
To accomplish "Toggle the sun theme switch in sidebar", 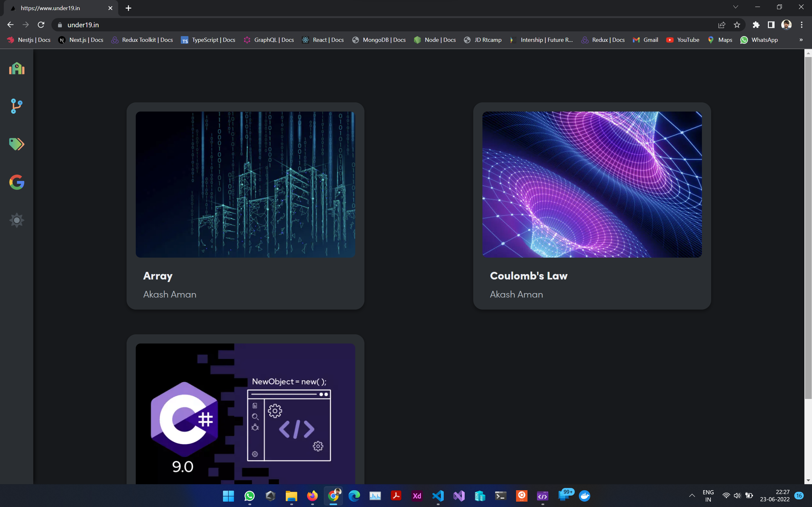I will pyautogui.click(x=16, y=220).
